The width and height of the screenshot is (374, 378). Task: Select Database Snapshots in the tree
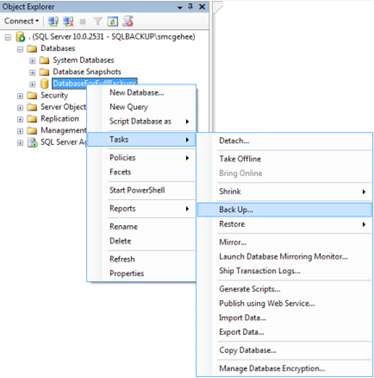(87, 72)
